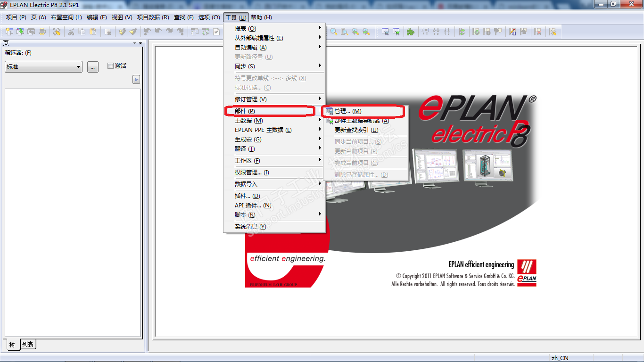Open the 项目数据 (R) menu
The height and width of the screenshot is (362, 644).
pyautogui.click(x=153, y=17)
